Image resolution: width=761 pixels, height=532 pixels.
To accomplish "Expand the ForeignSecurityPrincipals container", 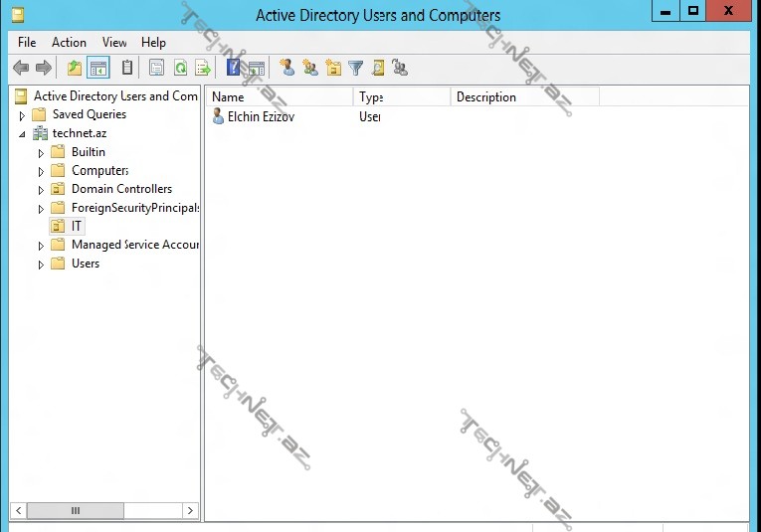I will coord(41,209).
